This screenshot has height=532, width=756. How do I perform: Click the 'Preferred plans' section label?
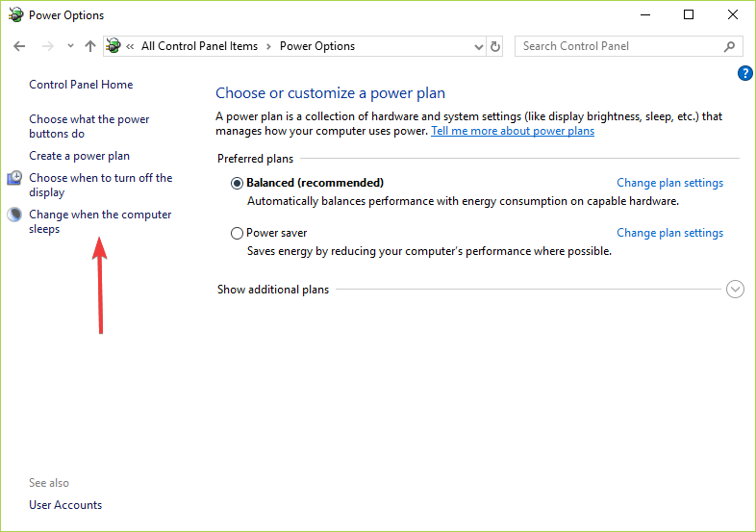coord(255,159)
